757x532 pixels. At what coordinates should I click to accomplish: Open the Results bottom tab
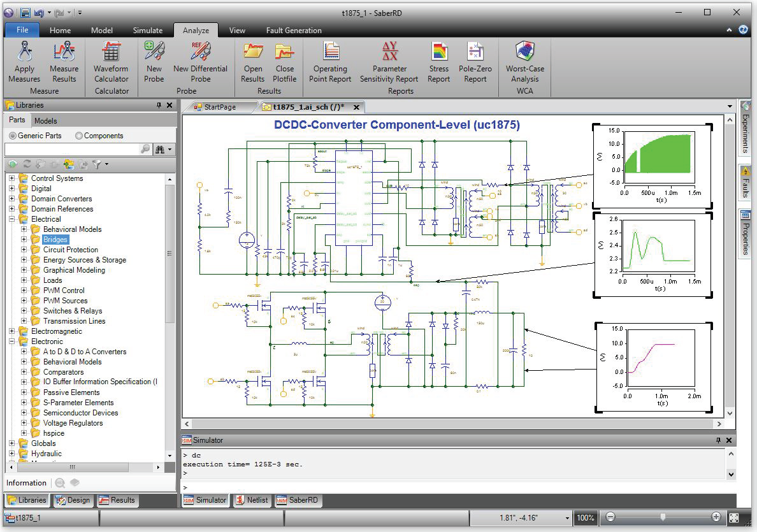[x=117, y=500]
